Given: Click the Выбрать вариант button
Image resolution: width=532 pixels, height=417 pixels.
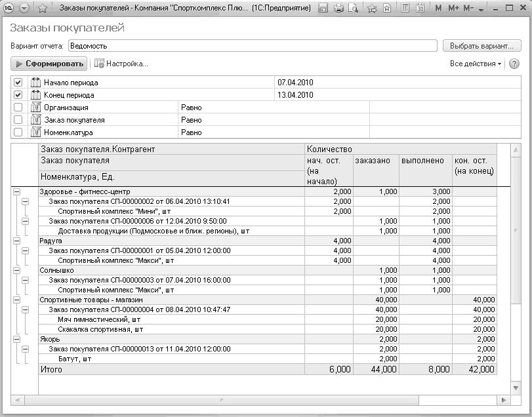Looking at the screenshot, I should point(481,46).
